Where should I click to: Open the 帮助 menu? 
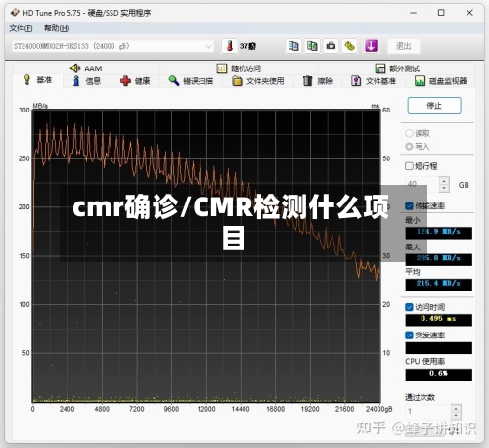(57, 28)
